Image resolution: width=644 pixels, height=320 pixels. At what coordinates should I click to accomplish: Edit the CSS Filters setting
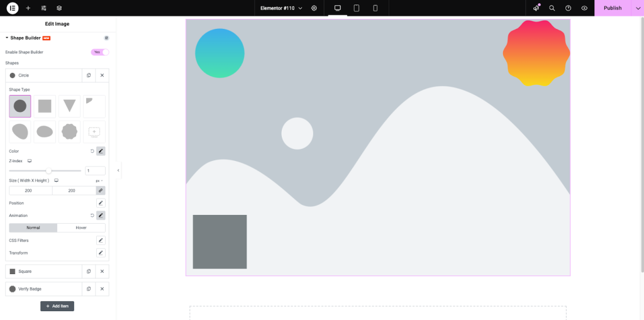pos(101,240)
